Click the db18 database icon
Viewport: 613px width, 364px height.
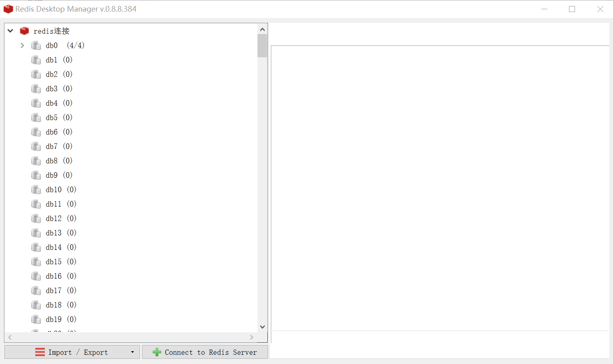click(36, 305)
